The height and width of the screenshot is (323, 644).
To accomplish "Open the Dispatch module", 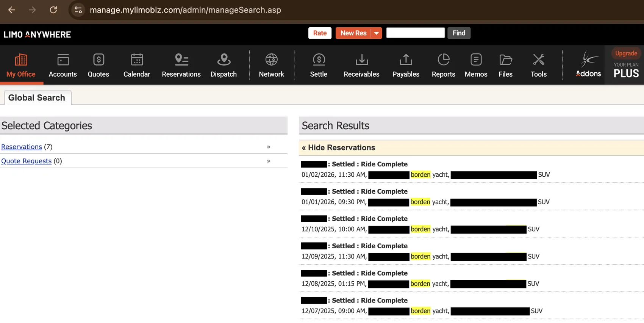I will pyautogui.click(x=224, y=65).
